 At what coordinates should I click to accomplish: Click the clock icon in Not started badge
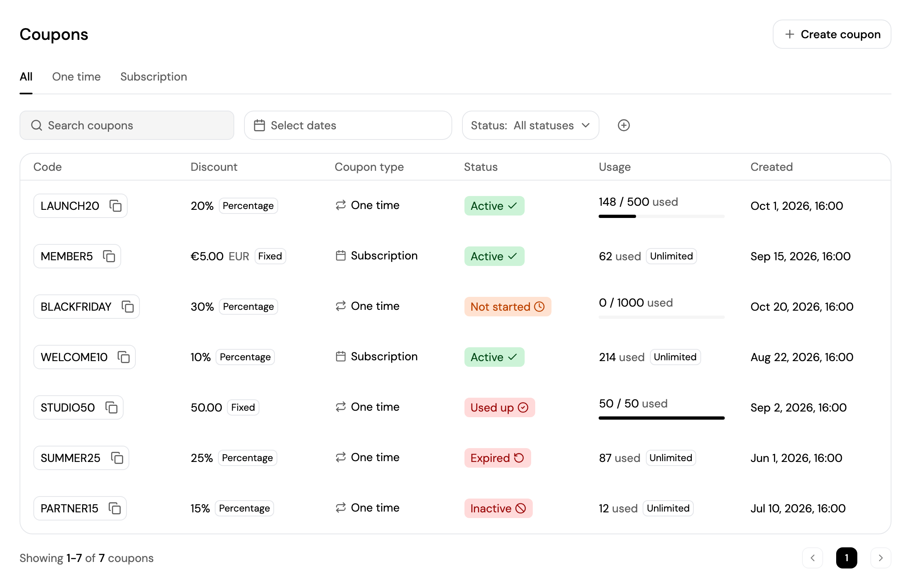[x=539, y=307]
